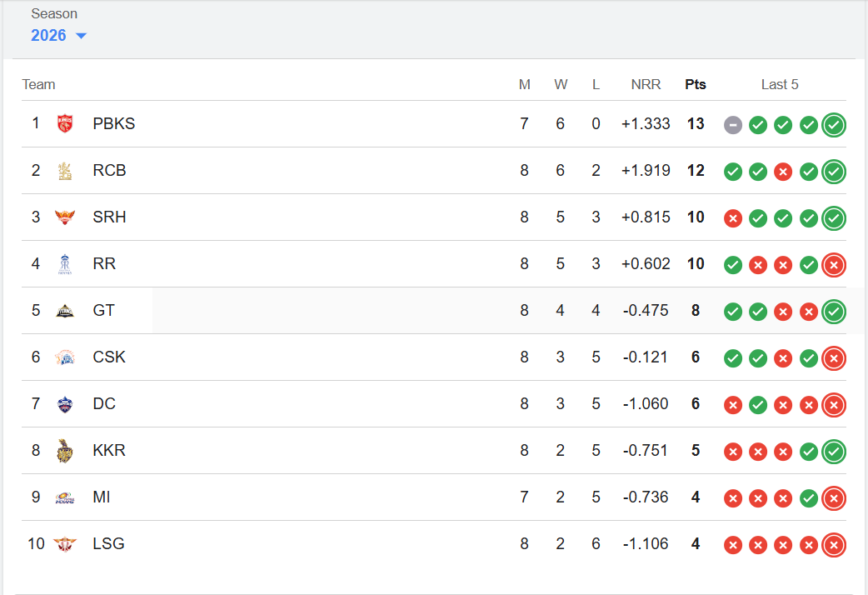Click the PBKS team logo
Image resolution: width=868 pixels, height=595 pixels.
point(64,124)
